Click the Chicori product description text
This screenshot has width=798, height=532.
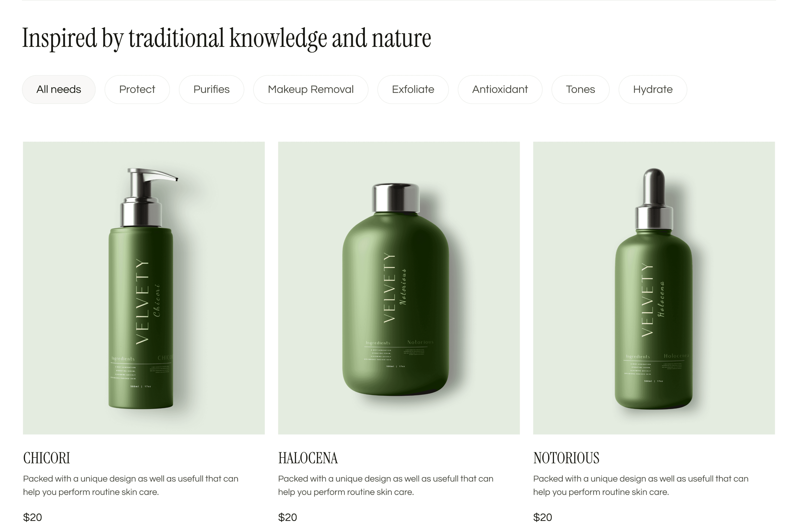(x=131, y=485)
